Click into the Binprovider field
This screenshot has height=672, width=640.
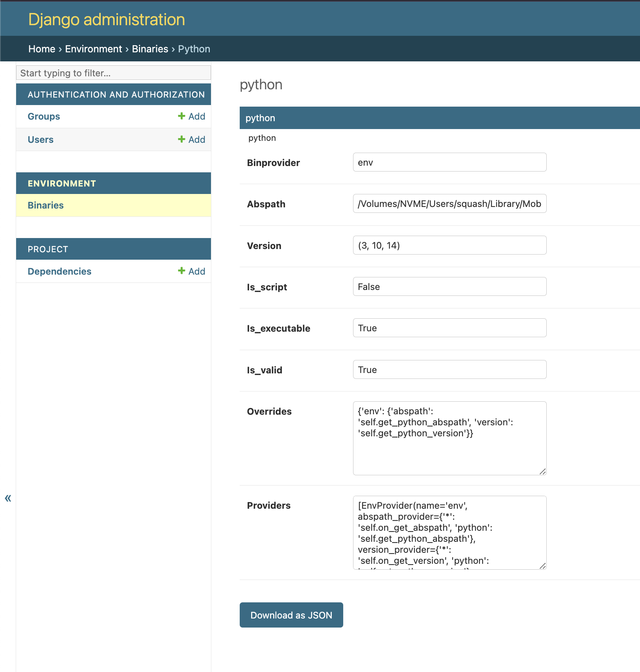tap(449, 162)
